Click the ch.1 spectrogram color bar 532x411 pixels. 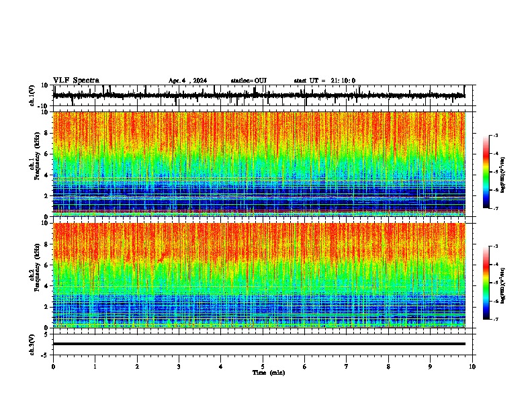(x=486, y=172)
